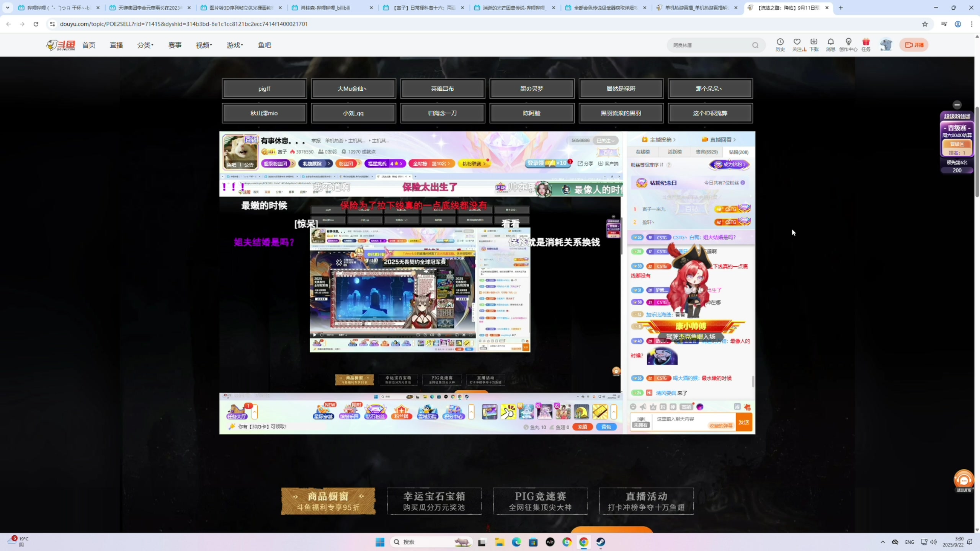Open 商品橱窗 banner
This screenshot has width=980, height=551.
pyautogui.click(x=328, y=501)
